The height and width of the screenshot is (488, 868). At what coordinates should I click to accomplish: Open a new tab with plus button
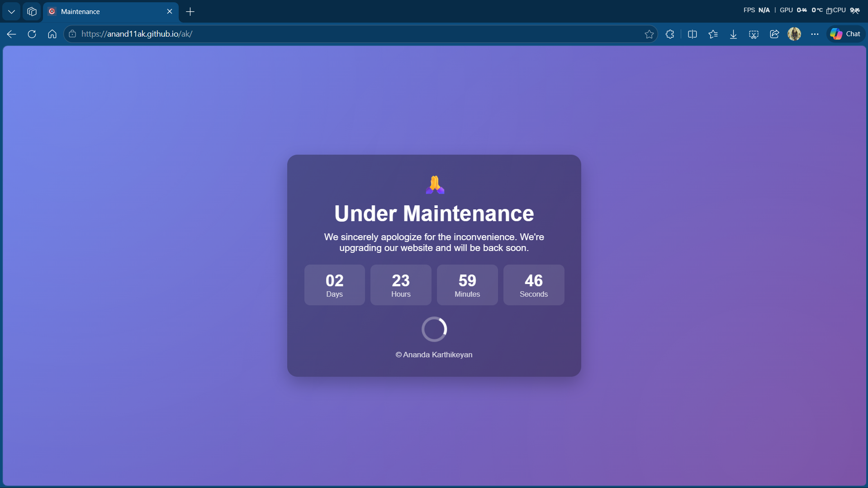click(x=190, y=12)
